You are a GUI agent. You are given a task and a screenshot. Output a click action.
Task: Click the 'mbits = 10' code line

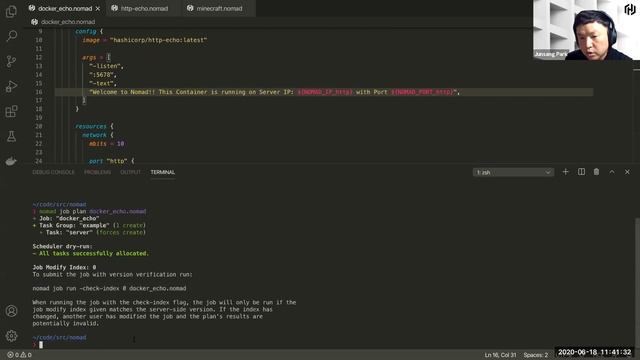[107, 144]
